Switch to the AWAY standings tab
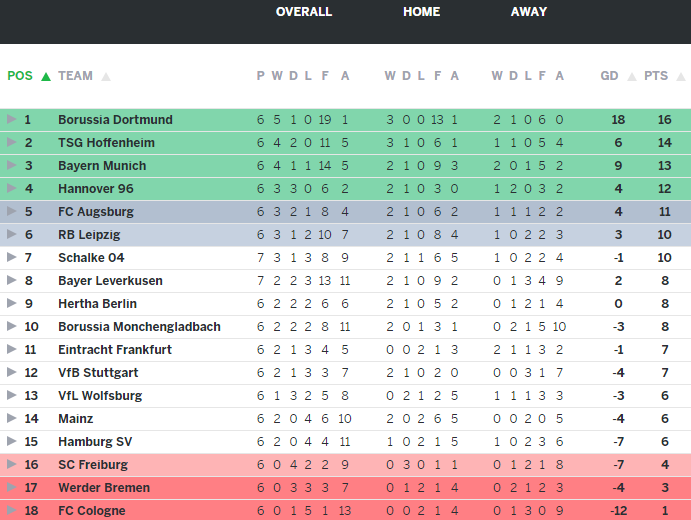Image resolution: width=691 pixels, height=520 pixels. coord(529,12)
